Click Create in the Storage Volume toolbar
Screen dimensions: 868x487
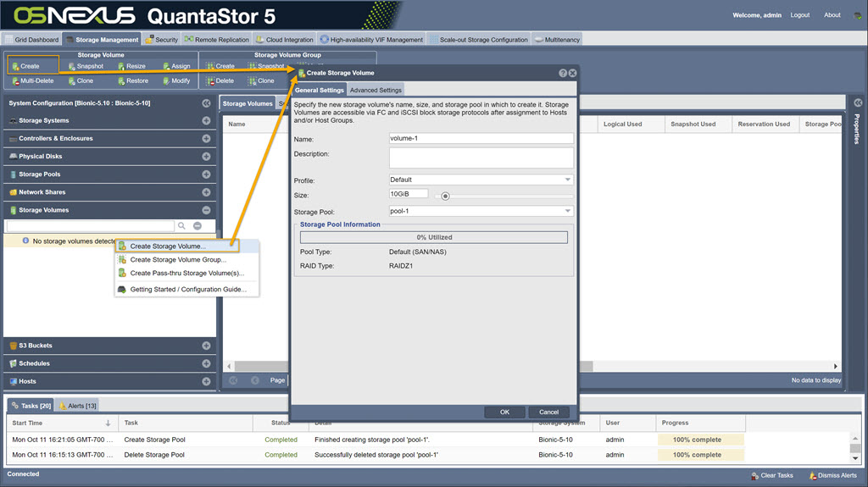pyautogui.click(x=26, y=66)
